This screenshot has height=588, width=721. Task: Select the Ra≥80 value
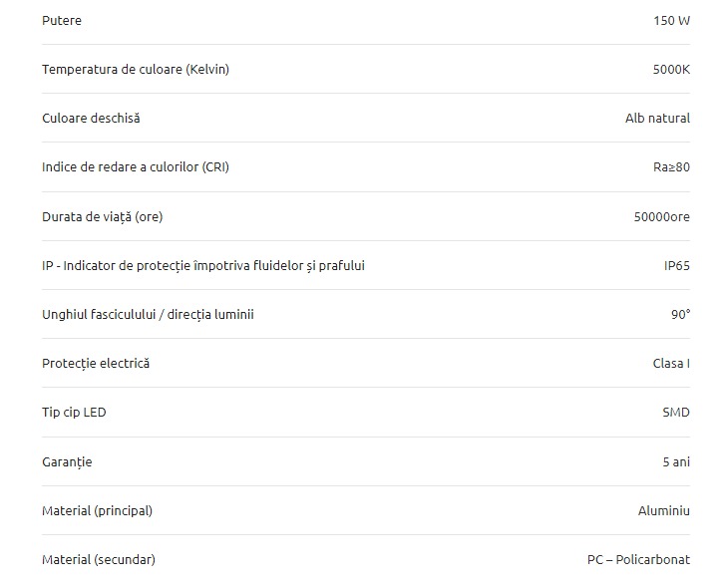[x=671, y=167]
